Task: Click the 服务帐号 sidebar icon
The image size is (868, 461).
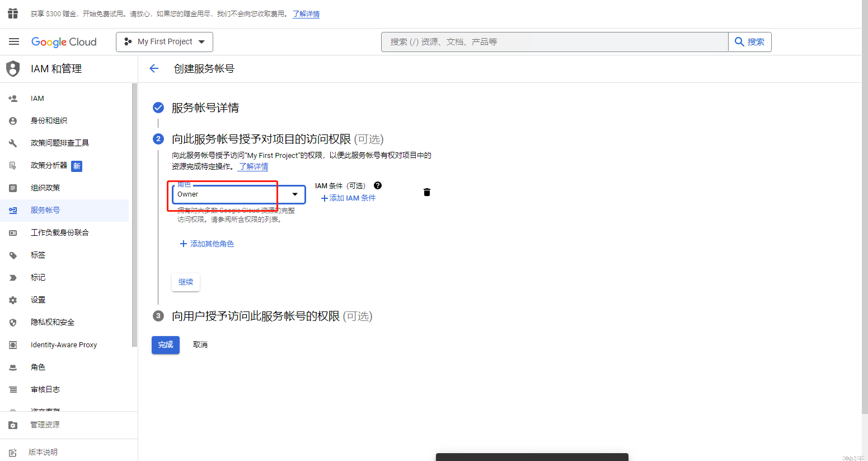Action: [x=13, y=211]
